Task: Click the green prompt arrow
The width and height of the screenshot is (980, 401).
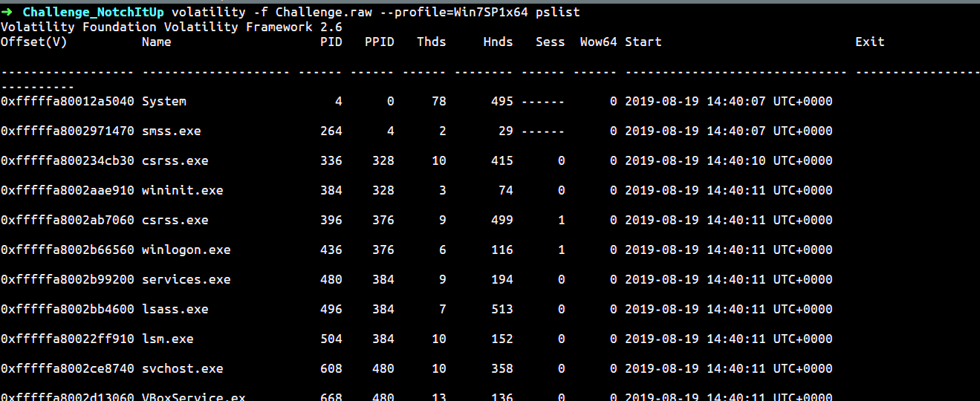Action: click(x=7, y=13)
